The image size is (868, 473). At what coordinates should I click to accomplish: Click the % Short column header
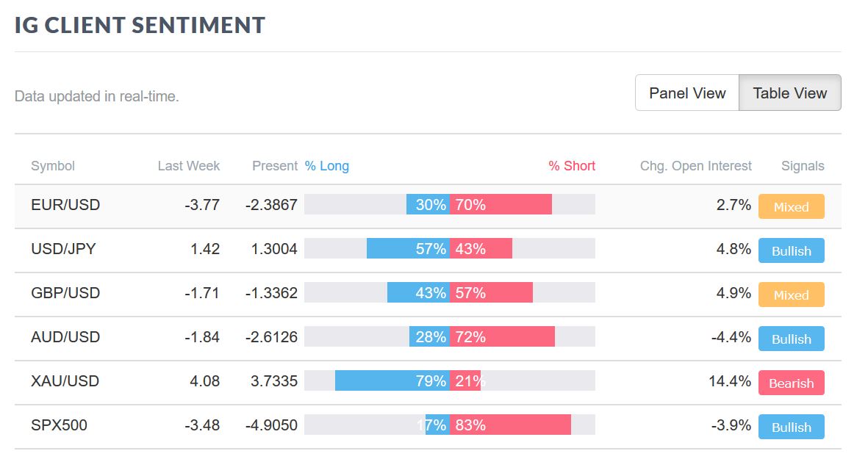coord(572,166)
